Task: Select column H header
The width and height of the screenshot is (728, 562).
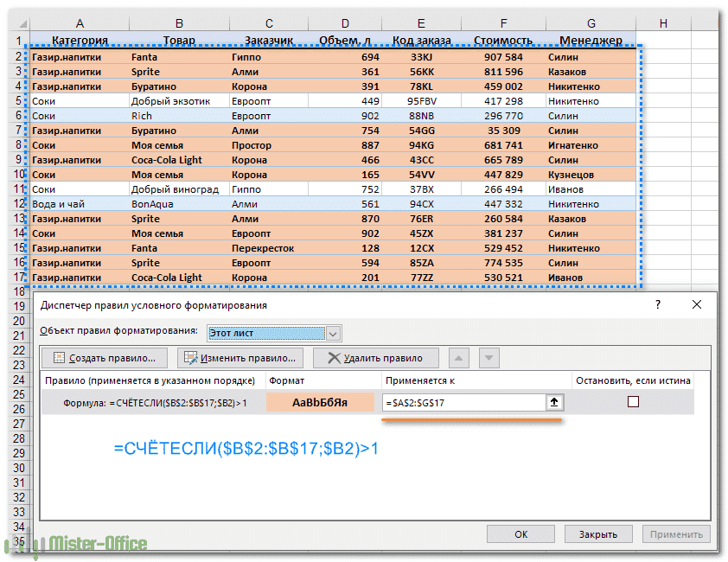Action: click(663, 23)
